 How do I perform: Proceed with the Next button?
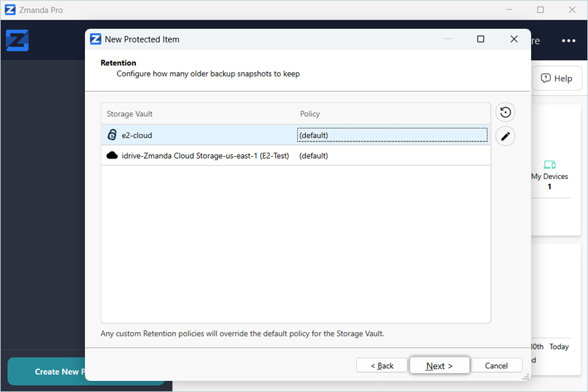tap(439, 366)
